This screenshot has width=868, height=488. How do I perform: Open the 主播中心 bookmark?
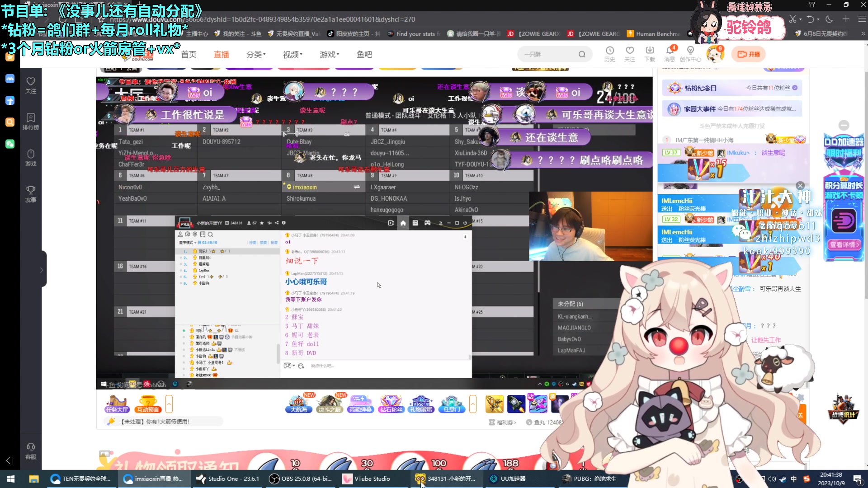197,34
